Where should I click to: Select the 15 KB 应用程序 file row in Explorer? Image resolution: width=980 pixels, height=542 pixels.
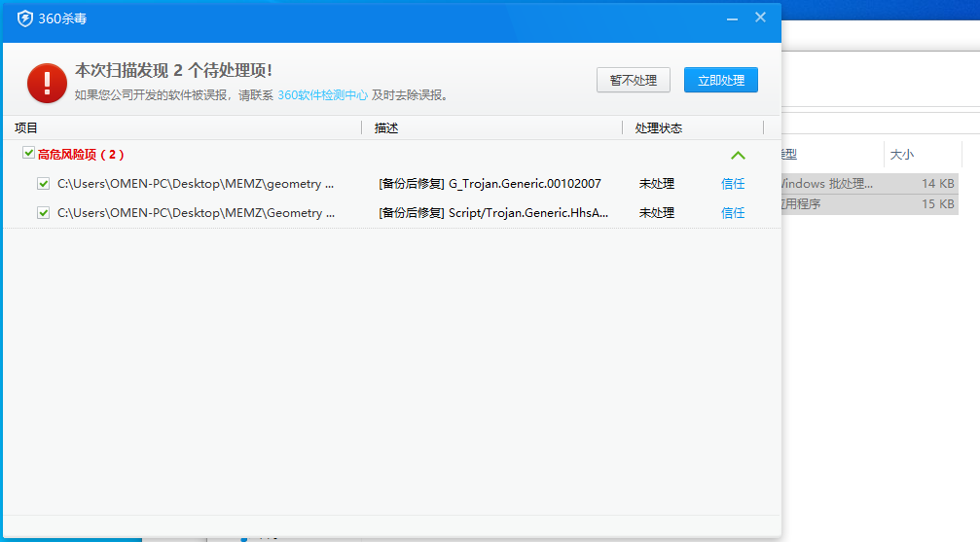(x=870, y=204)
